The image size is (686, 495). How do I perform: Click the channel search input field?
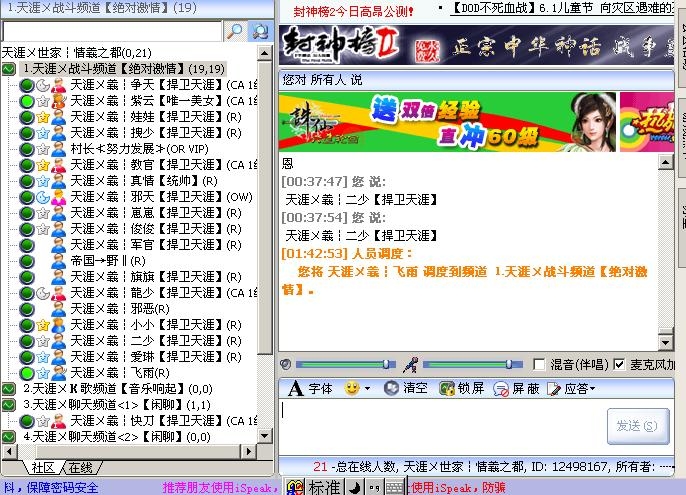click(x=112, y=32)
